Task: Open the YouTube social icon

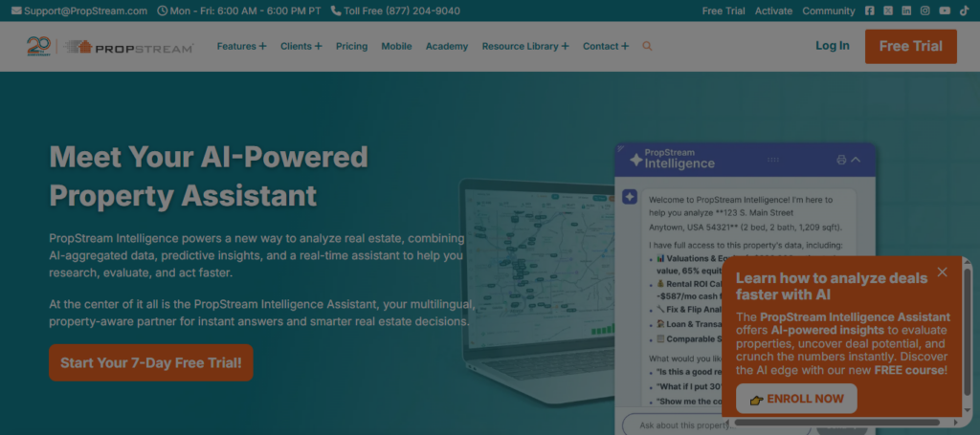Action: (945, 11)
